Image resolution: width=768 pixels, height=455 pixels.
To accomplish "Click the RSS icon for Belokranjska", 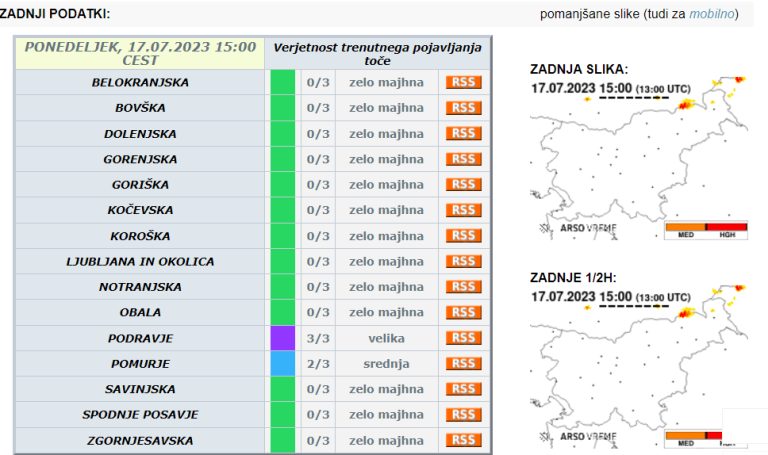I will pos(463,82).
